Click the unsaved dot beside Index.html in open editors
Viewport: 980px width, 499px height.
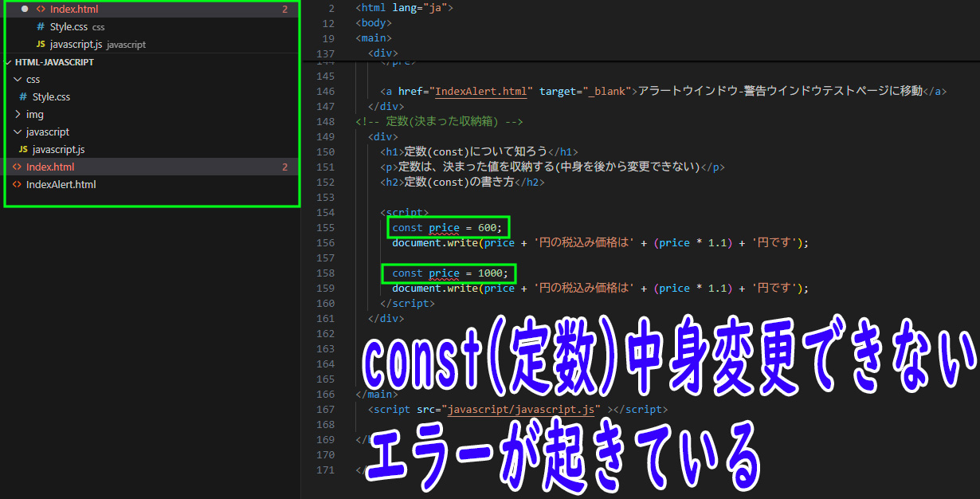click(x=25, y=10)
